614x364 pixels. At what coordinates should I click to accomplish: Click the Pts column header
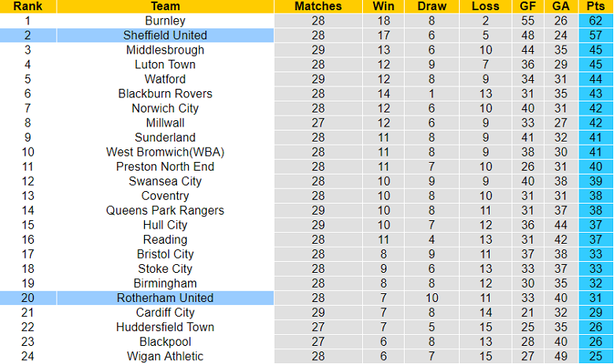596,6
